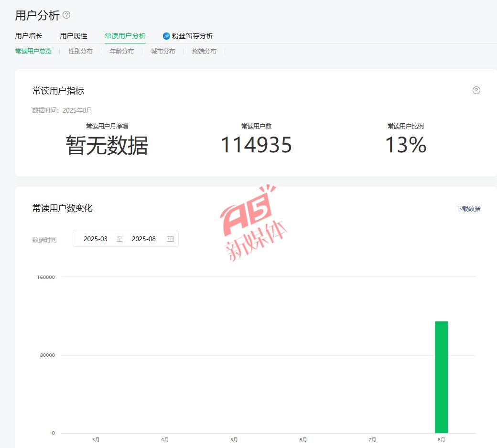Select the 常读用户分析 tab
497x448 pixels.
click(x=125, y=36)
